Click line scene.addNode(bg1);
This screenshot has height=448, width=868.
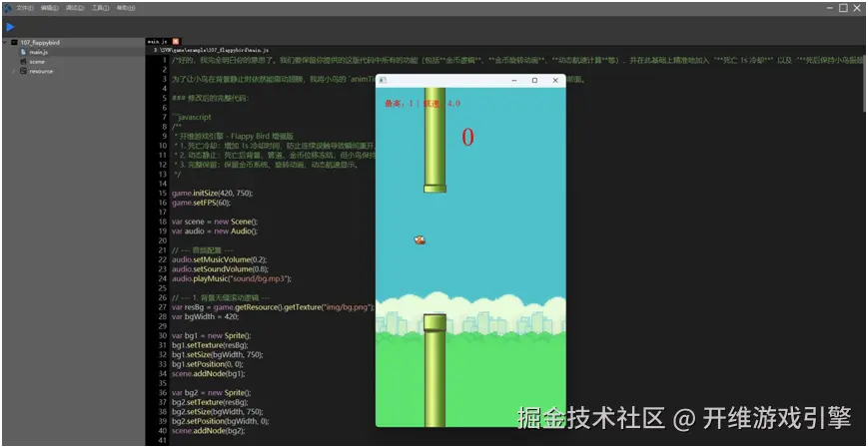(x=208, y=374)
